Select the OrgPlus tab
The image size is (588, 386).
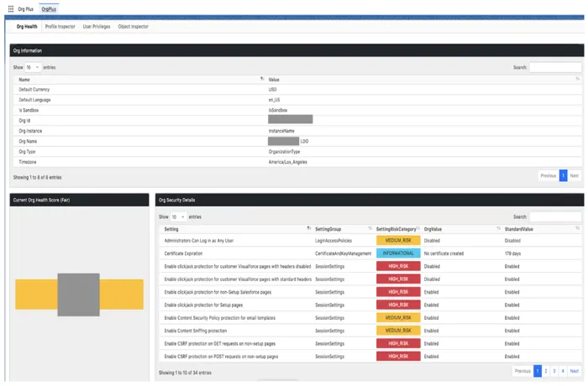[x=49, y=9]
